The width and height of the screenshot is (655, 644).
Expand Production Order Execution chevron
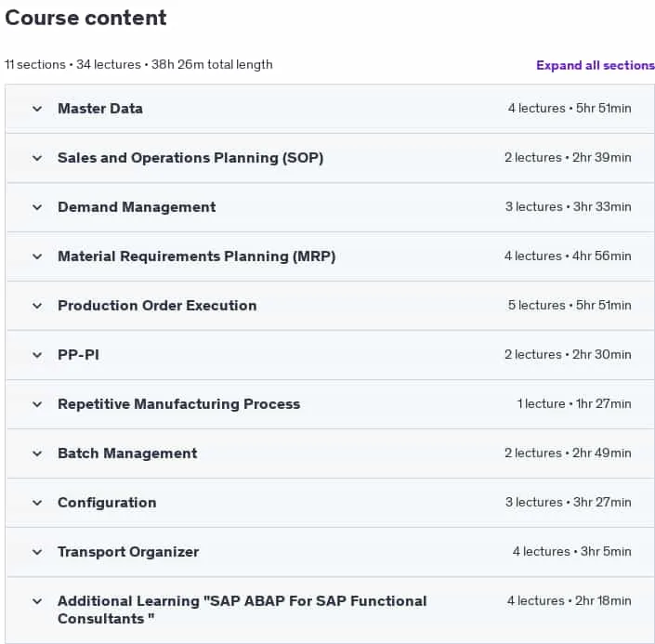coord(37,306)
